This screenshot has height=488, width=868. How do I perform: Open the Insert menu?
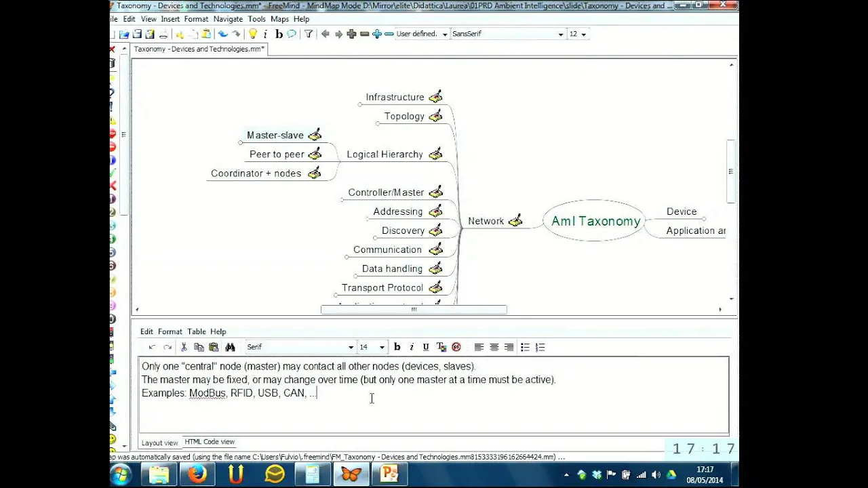coord(170,19)
